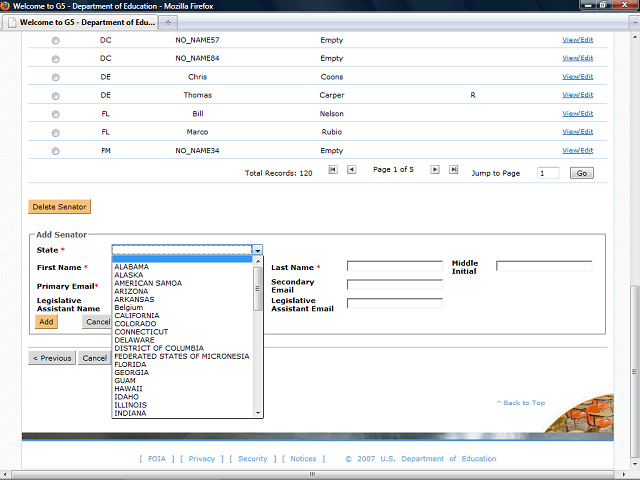
Task: Open a new browser tab
Action: [168, 21]
